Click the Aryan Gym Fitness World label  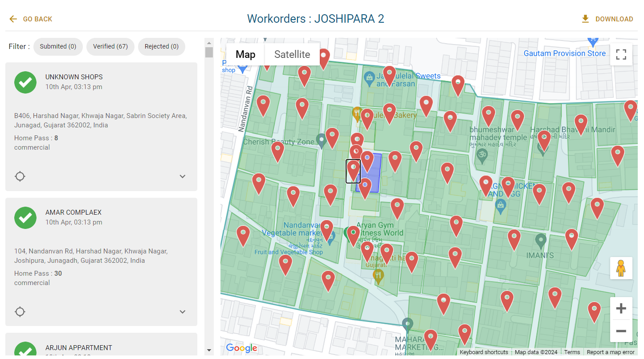(x=379, y=229)
